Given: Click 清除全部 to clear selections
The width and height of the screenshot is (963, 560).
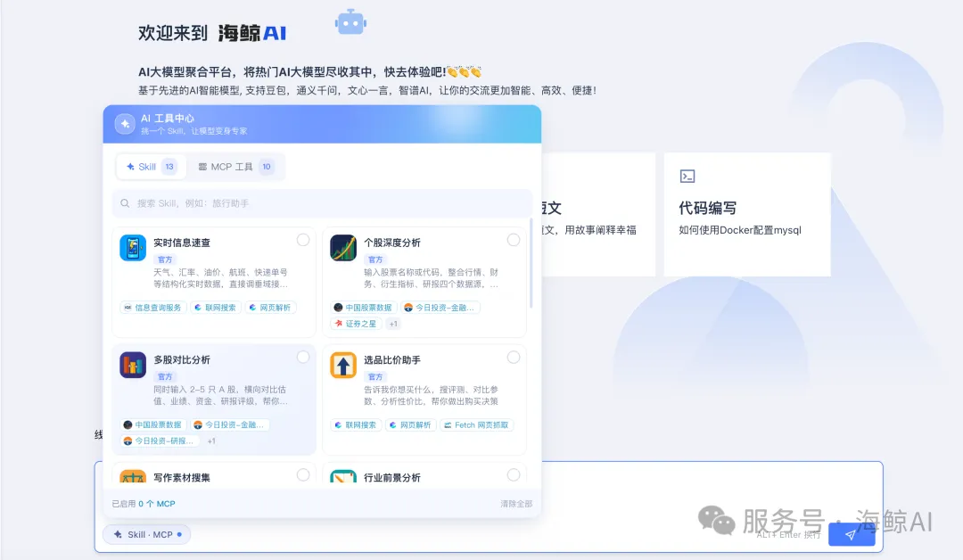Looking at the screenshot, I should [516, 504].
